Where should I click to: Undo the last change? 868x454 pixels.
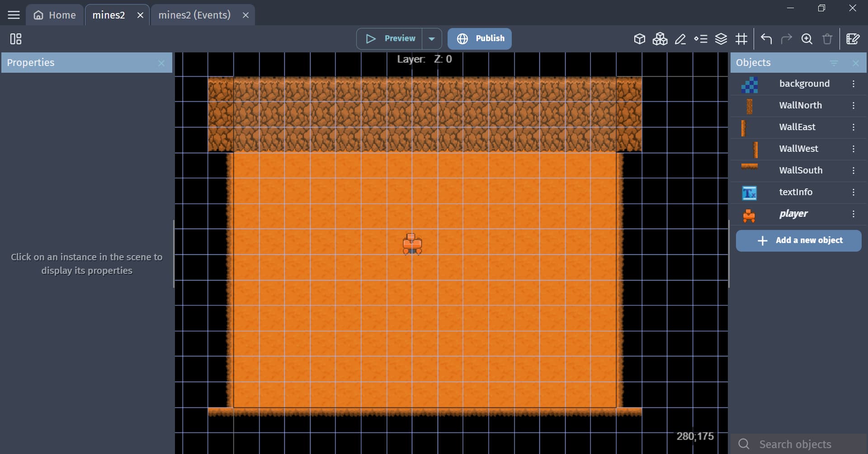pos(766,39)
